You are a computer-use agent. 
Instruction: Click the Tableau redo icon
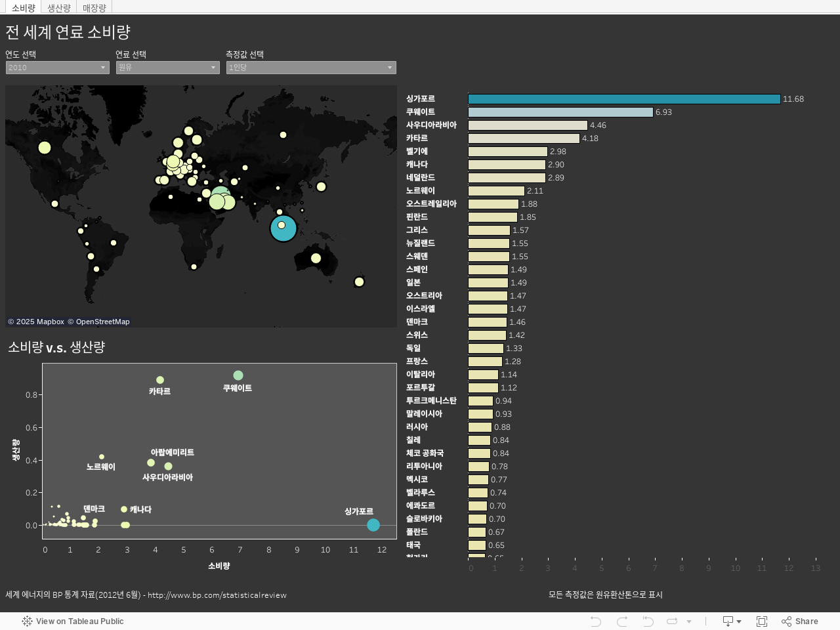click(x=622, y=621)
